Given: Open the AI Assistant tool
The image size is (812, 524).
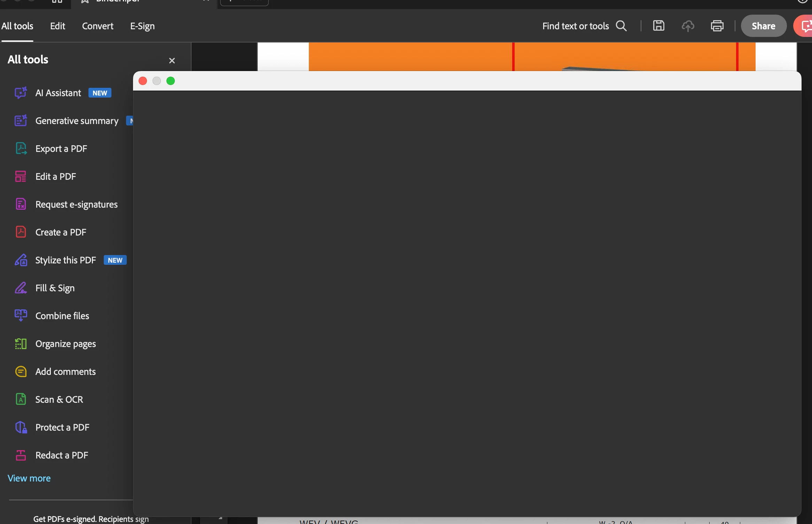Looking at the screenshot, I should click(x=58, y=93).
